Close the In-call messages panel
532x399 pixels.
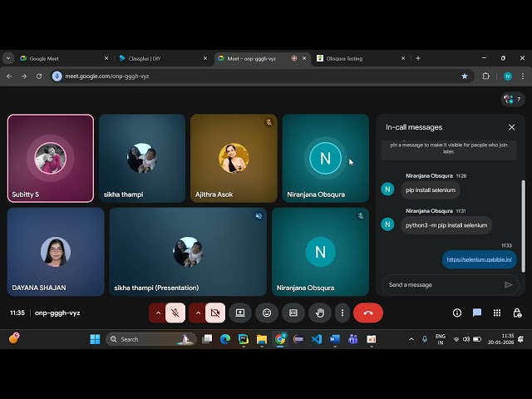click(511, 127)
